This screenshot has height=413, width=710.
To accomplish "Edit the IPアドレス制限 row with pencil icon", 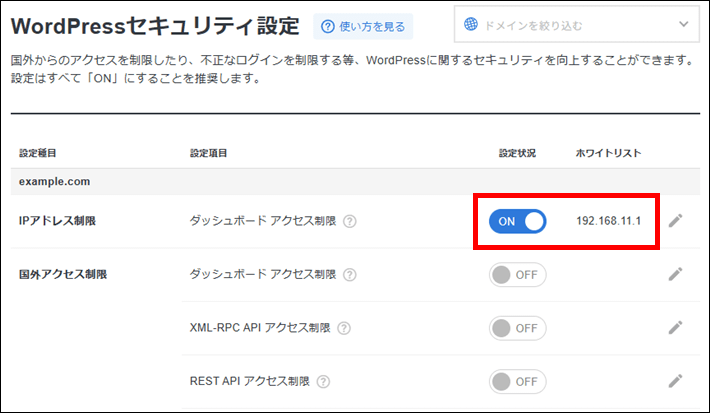I will coord(675,221).
